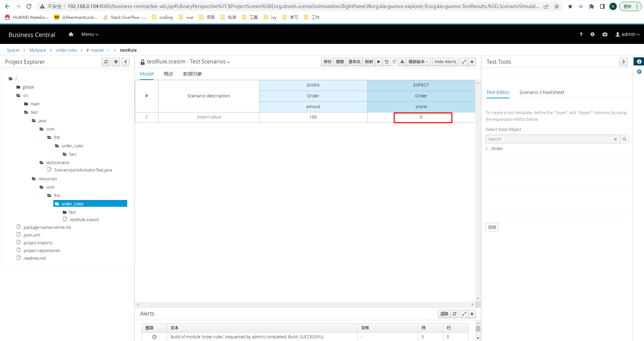Open the MySpace breadcrumb link

(x=38, y=50)
